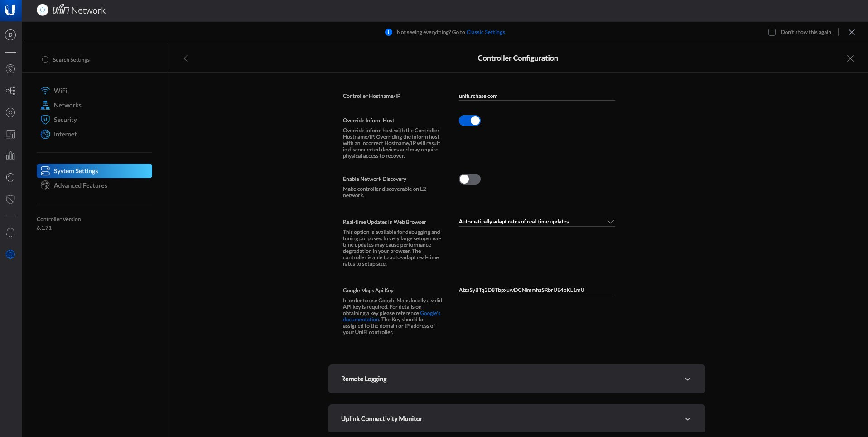
Task: Click the Controller Hostname/IP label
Action: point(371,96)
